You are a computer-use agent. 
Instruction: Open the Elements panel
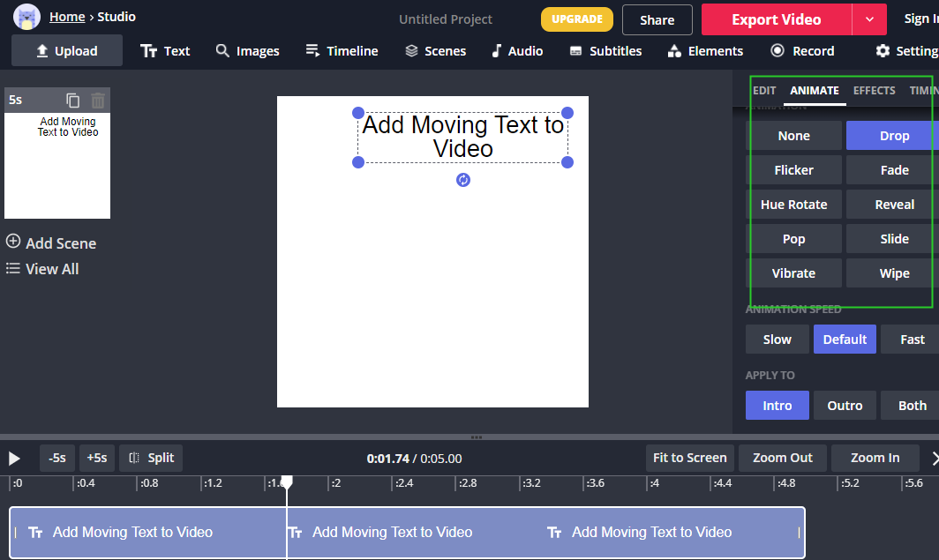coord(705,50)
